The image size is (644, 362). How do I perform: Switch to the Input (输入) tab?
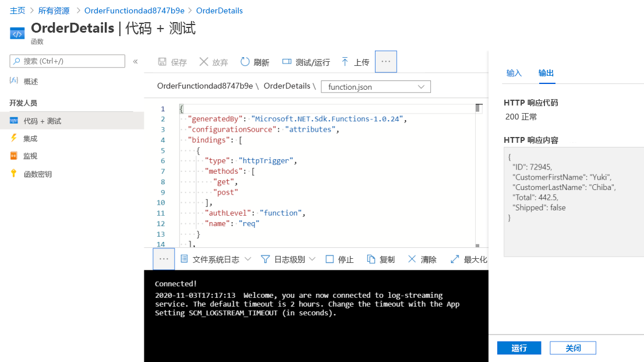(514, 73)
